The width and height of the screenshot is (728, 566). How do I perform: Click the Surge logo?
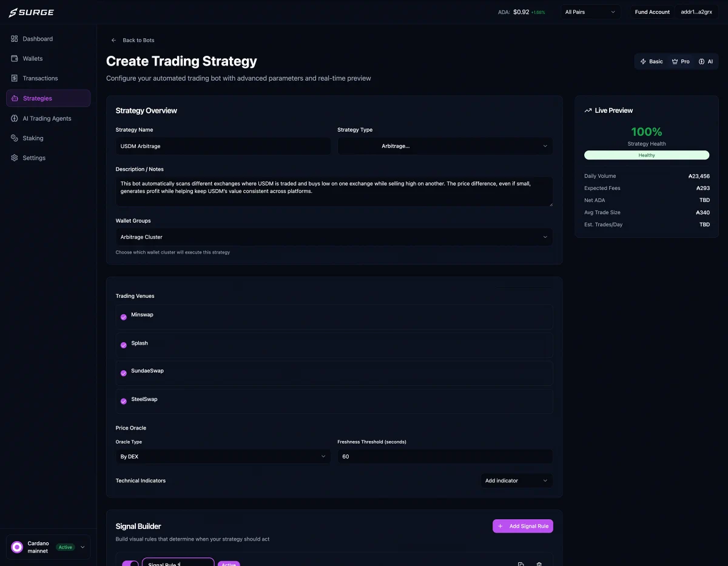tap(31, 12)
